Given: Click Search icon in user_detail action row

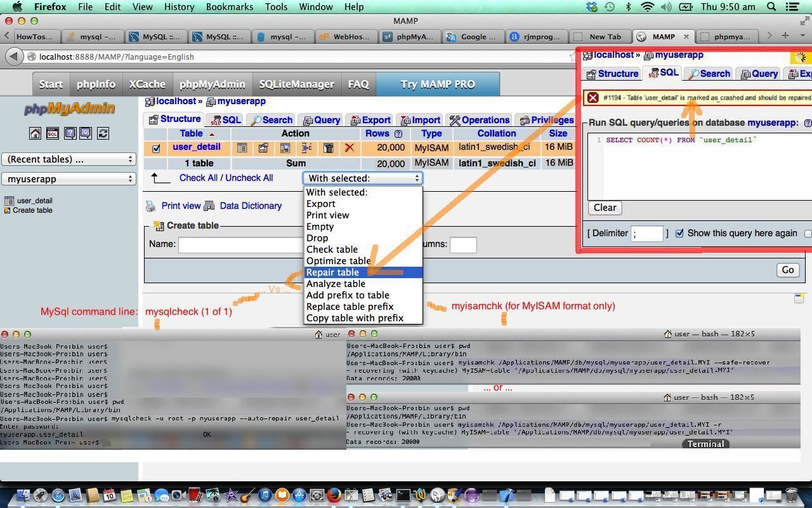Looking at the screenshot, I should point(285,148).
